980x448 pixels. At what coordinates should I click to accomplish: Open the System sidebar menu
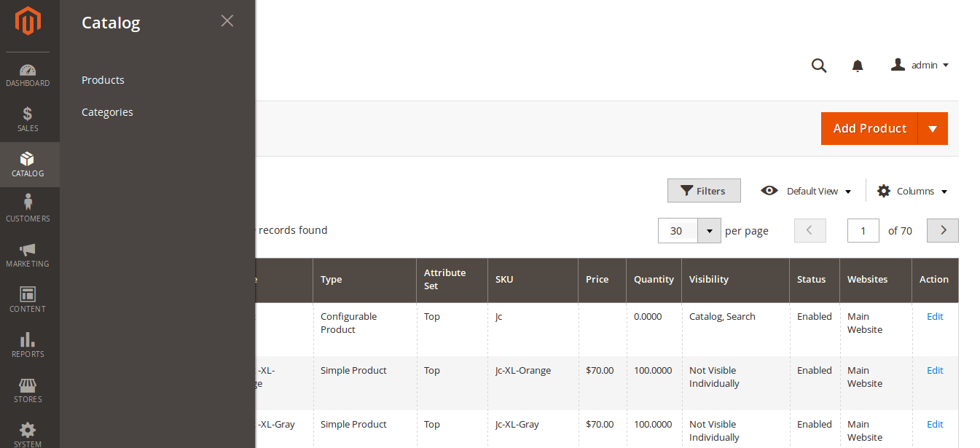tap(28, 433)
